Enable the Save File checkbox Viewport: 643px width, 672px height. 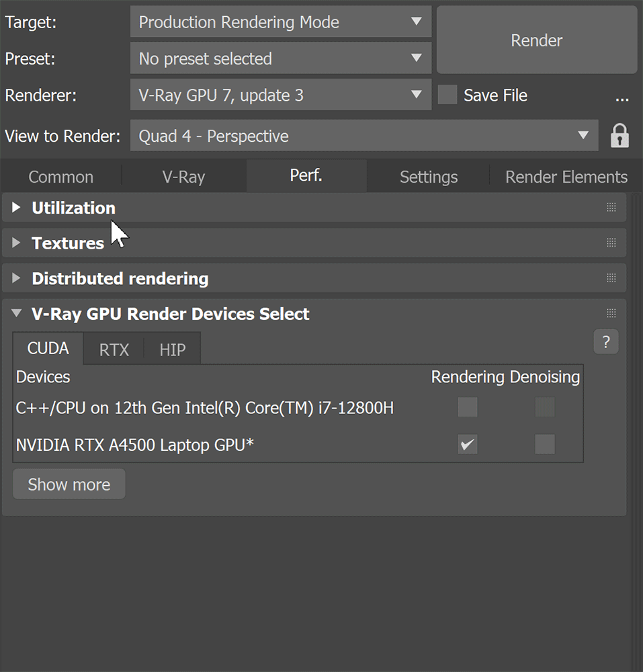(447, 95)
